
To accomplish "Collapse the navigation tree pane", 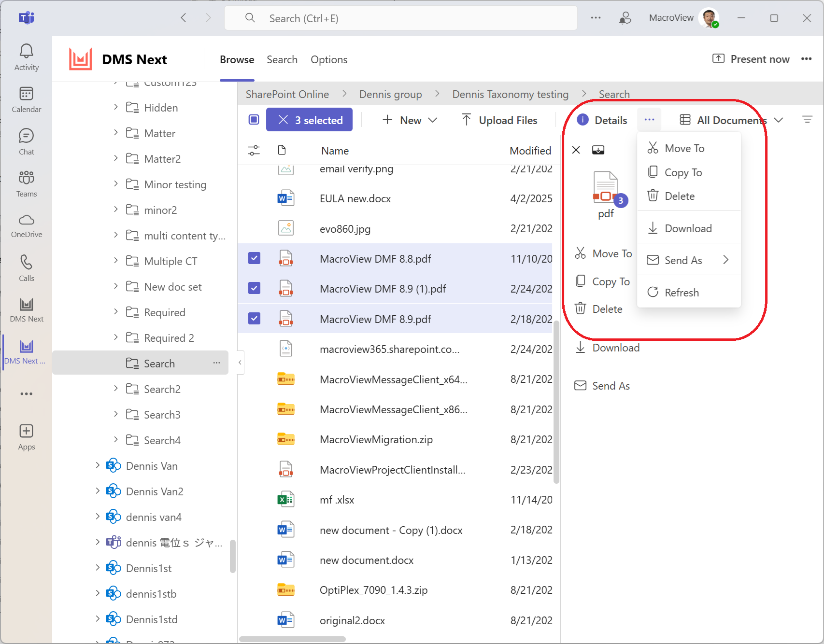I will click(240, 363).
